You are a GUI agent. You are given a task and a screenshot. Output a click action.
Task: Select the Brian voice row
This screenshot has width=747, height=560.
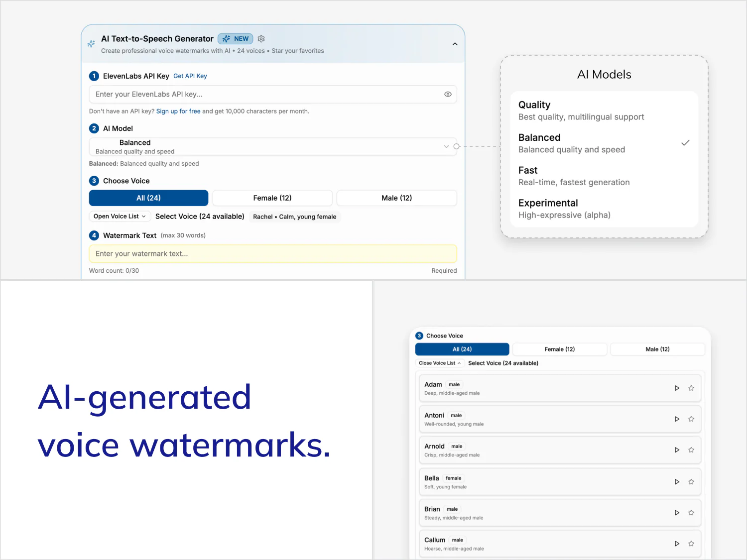(x=560, y=513)
